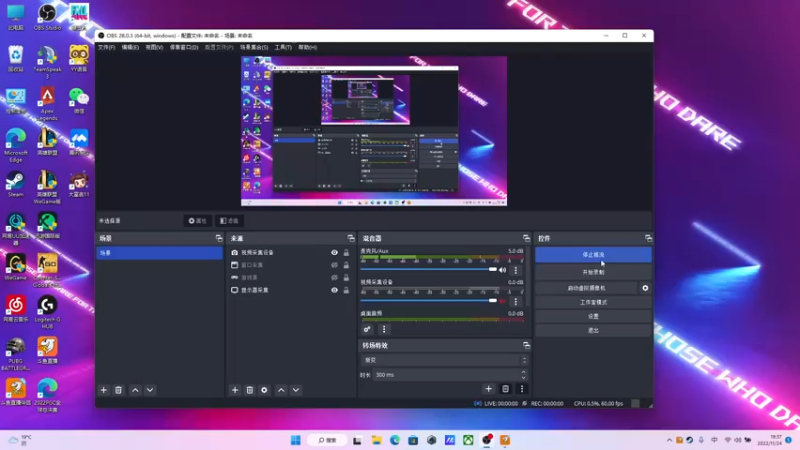The height and width of the screenshot is (450, 800).
Task: Move source up in the Sources list
Action: (x=281, y=390)
